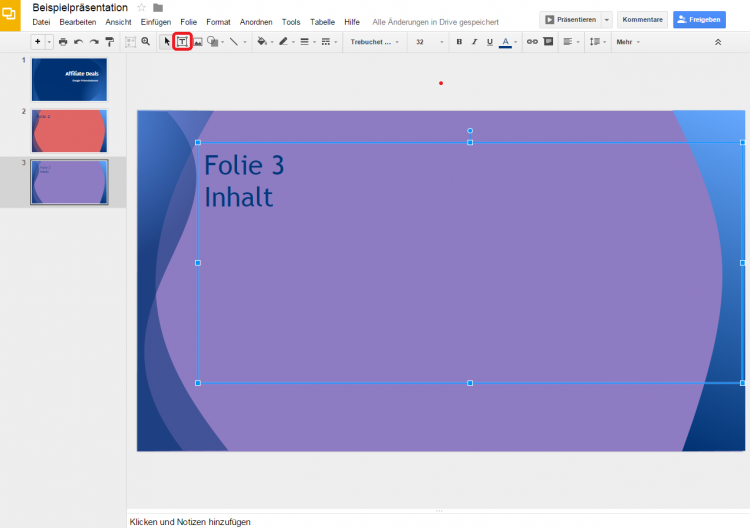Open the new slide layout dropdown arrow
750x528 pixels.
coord(49,42)
